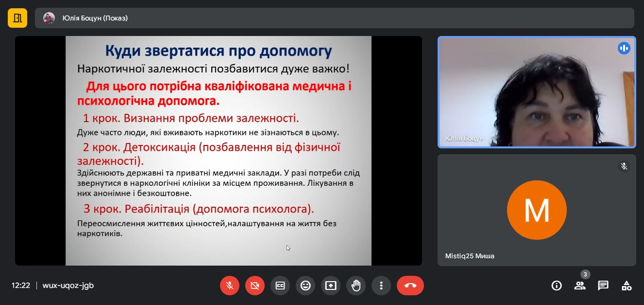Raise your hand
Screen dimensions: 644x305
point(356,286)
